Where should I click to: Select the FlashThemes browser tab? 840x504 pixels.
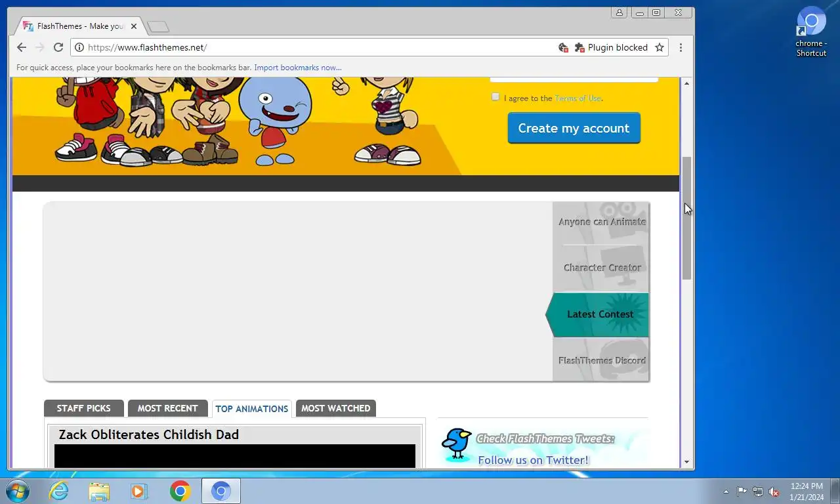(x=79, y=26)
